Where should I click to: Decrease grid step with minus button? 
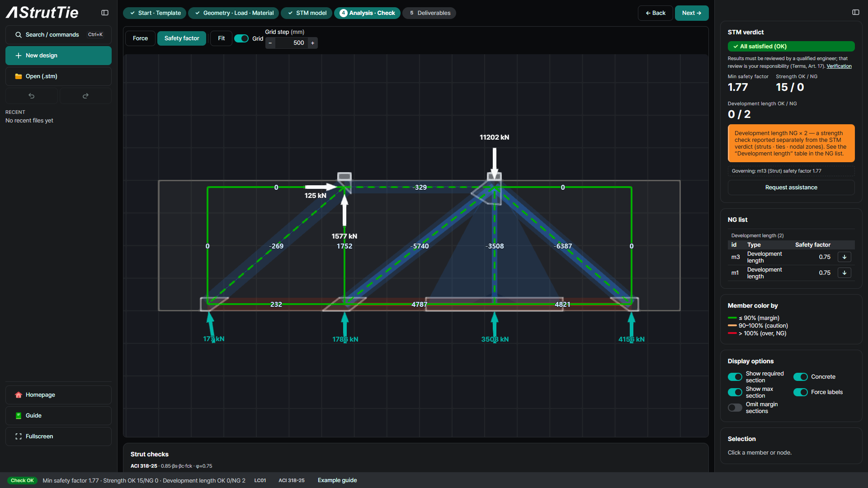point(270,43)
